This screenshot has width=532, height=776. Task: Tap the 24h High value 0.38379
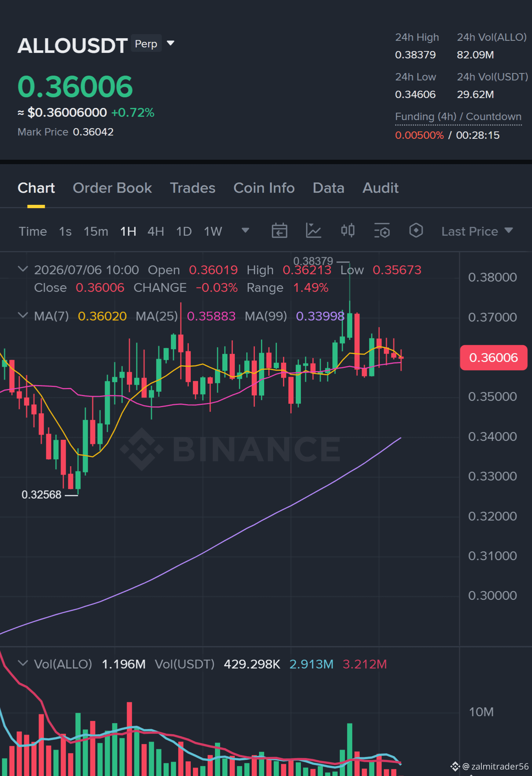click(x=415, y=55)
